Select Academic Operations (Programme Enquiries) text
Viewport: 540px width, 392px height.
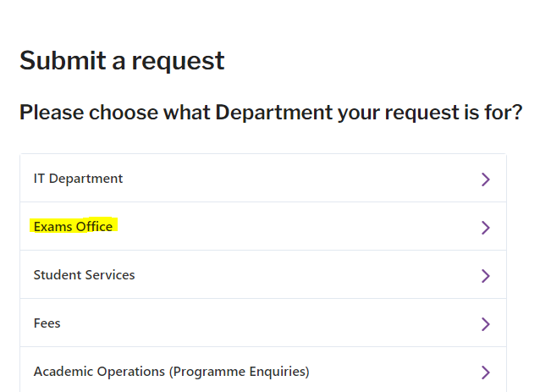pyautogui.click(x=171, y=372)
